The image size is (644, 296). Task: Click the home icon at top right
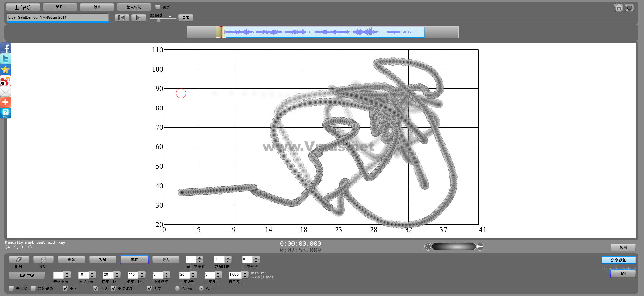(618, 7)
